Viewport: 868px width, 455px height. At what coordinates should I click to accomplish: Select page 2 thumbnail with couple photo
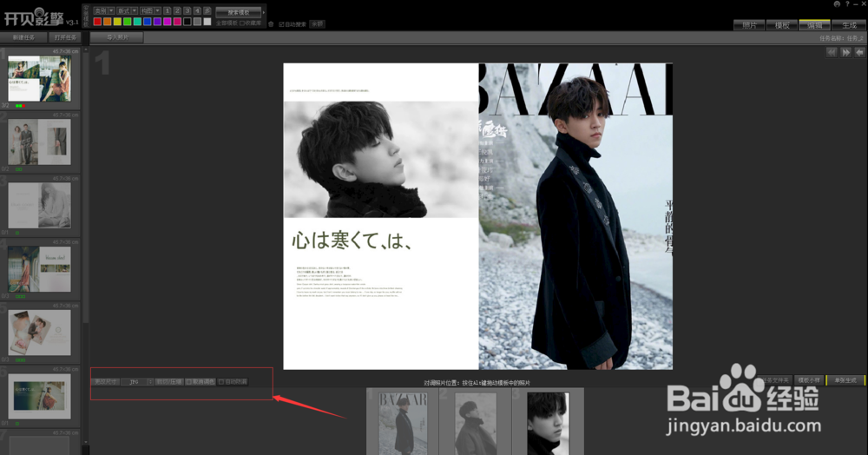point(39,142)
